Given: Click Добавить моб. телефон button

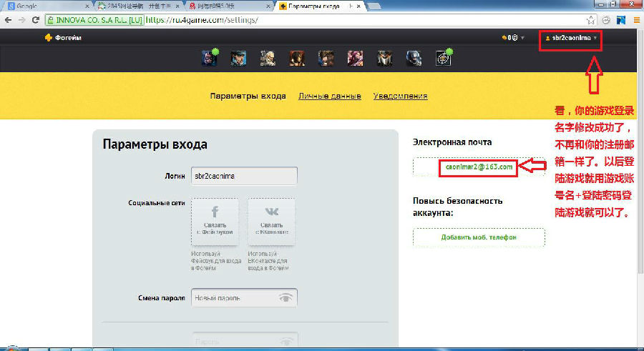Looking at the screenshot, I should (479, 237).
